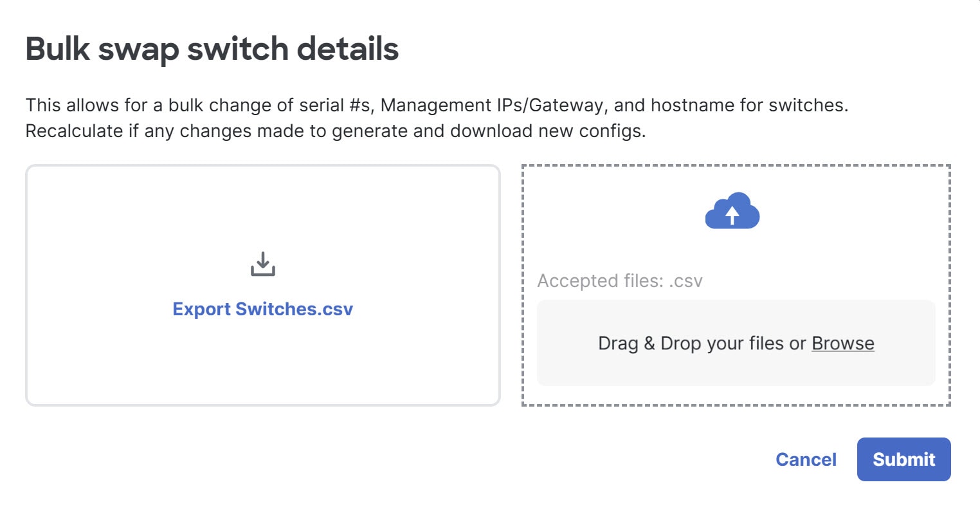Click the 'Bulk swap switch details' heading
This screenshot has height=507, width=980.
point(212,49)
